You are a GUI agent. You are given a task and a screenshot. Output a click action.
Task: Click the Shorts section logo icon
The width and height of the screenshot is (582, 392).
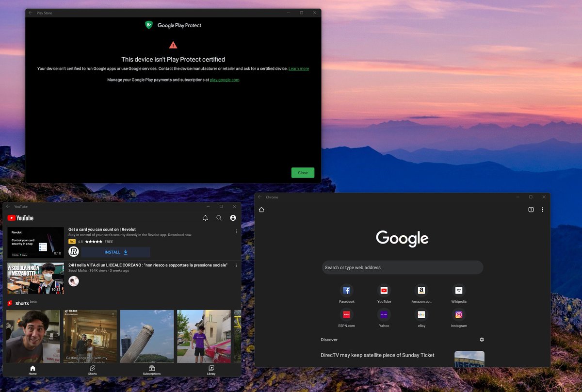[x=10, y=303]
